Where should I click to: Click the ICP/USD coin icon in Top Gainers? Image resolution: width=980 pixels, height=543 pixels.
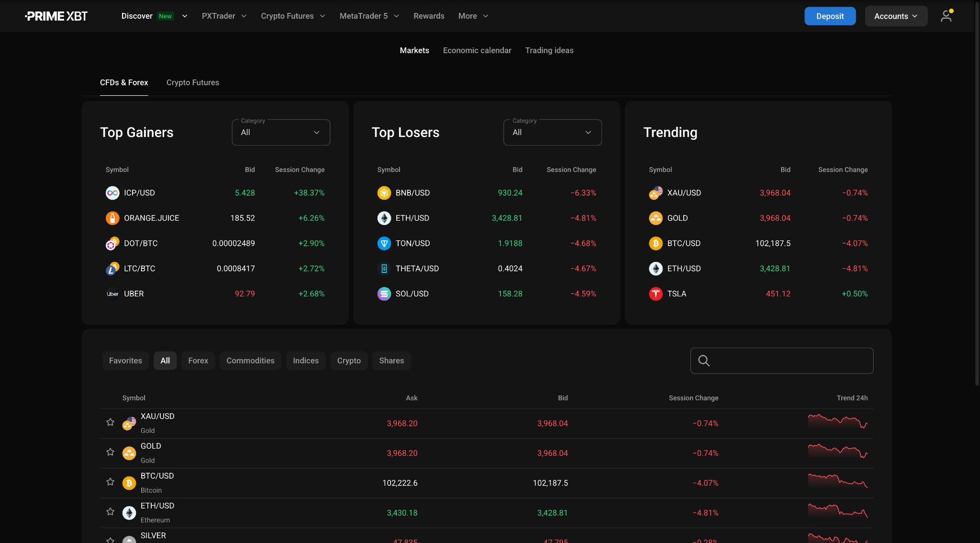(112, 193)
